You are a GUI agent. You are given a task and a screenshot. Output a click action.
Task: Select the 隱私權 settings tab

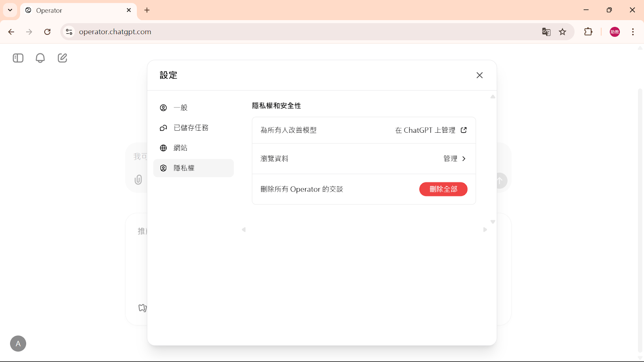[x=193, y=168]
